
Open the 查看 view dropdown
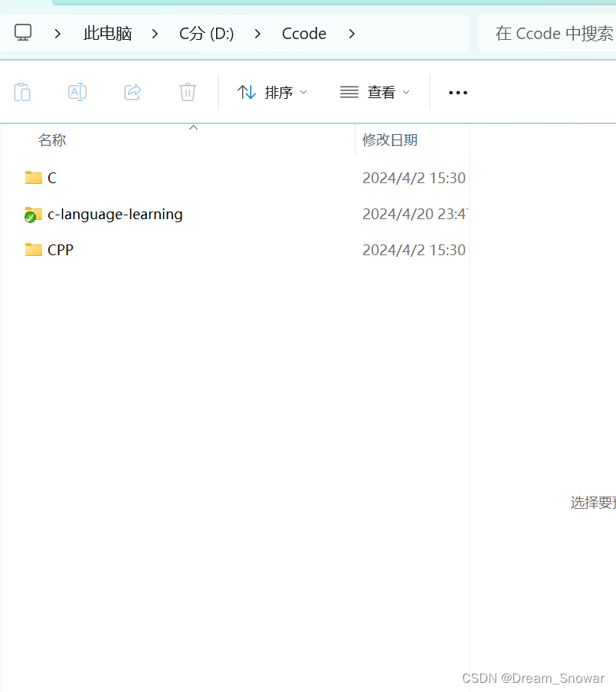click(375, 92)
